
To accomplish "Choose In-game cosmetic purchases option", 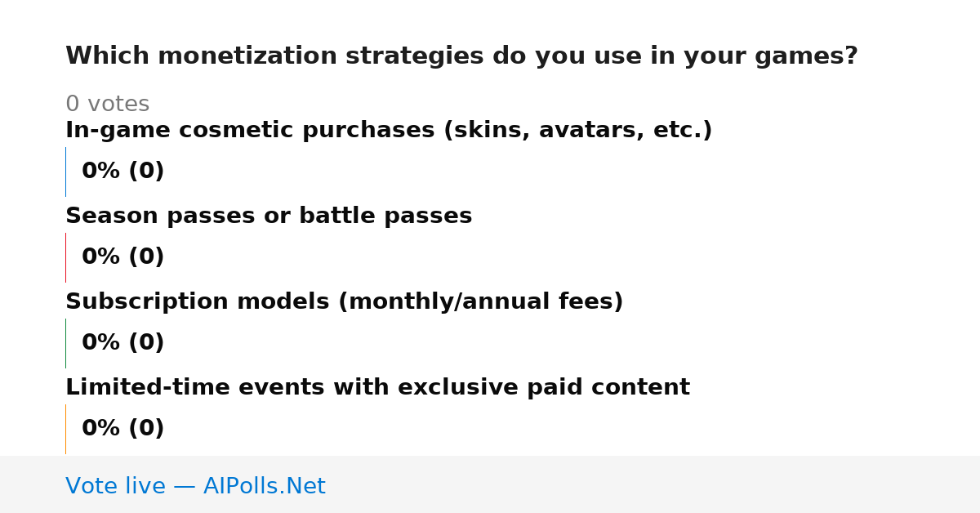I will pos(389,131).
